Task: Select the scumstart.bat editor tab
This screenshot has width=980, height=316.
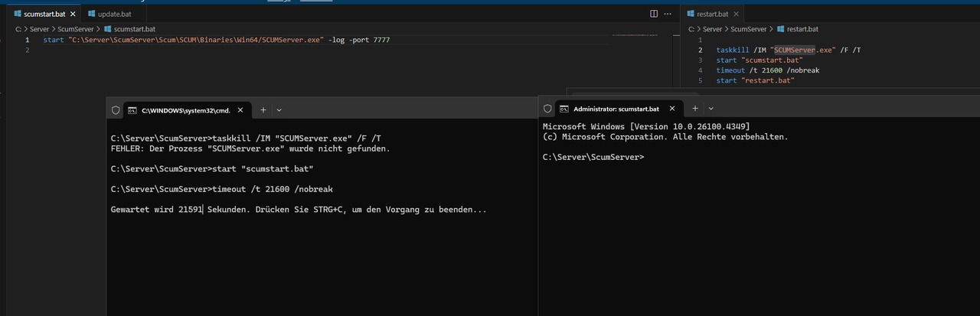Action: click(x=44, y=14)
